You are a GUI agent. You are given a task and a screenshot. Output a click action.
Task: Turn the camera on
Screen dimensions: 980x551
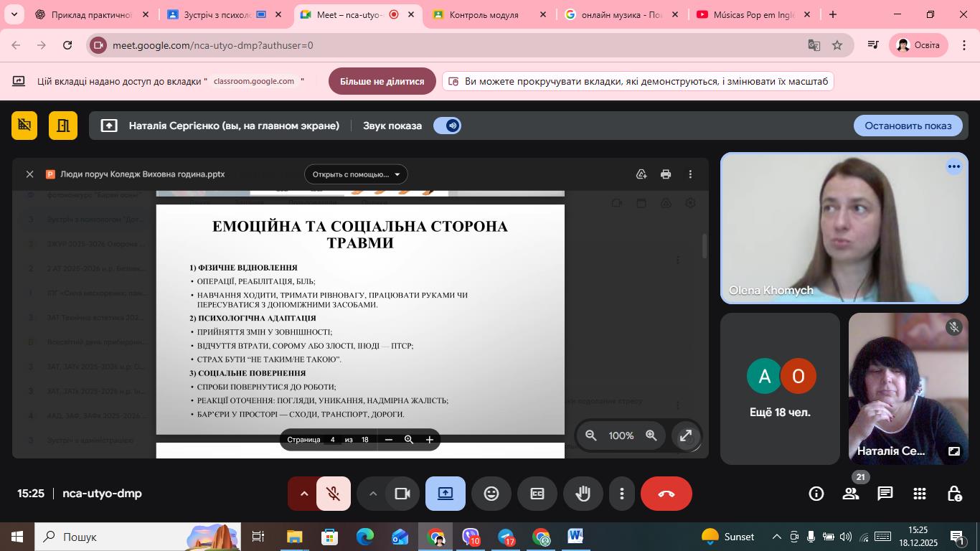[x=402, y=494]
